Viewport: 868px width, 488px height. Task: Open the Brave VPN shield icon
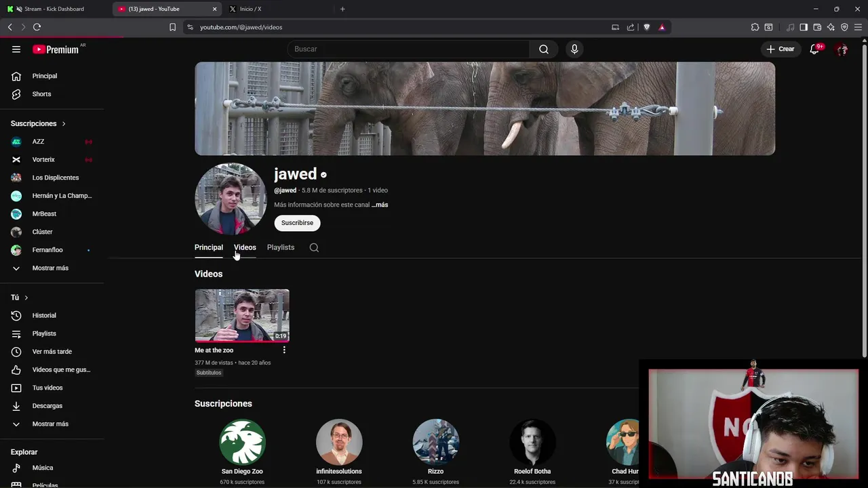click(844, 27)
